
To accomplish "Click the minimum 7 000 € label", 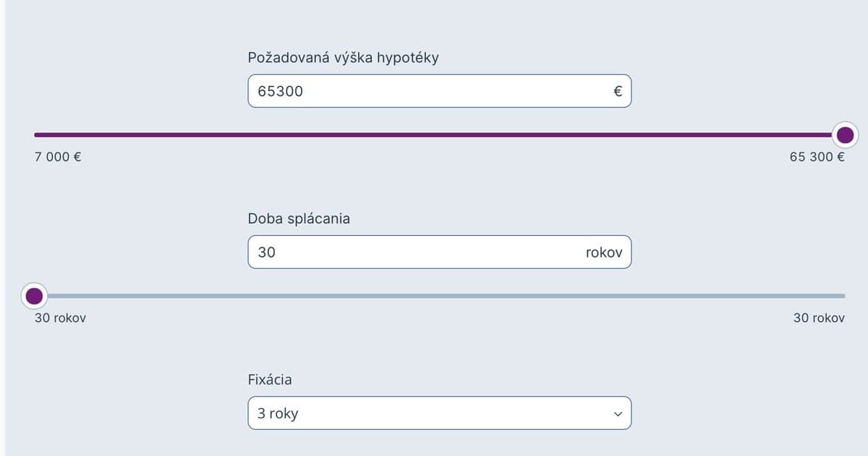I will 57,156.
